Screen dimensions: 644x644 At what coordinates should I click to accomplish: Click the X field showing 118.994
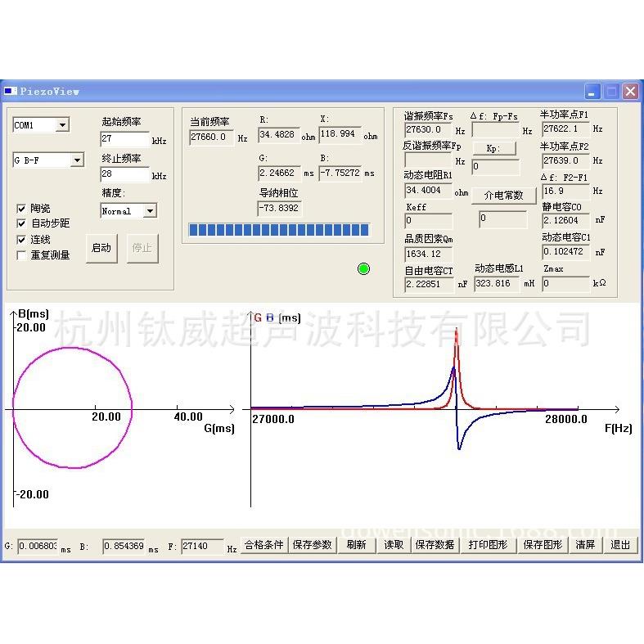pos(340,134)
